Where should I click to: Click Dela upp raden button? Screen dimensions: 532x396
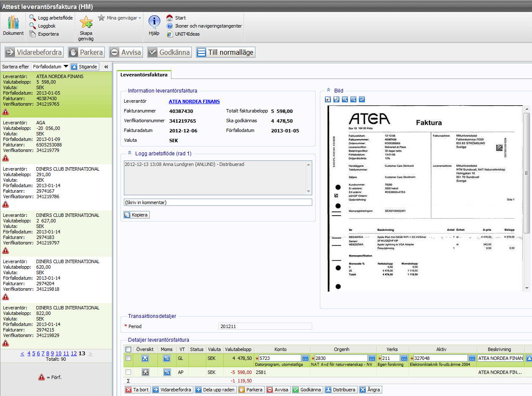pos(215,390)
